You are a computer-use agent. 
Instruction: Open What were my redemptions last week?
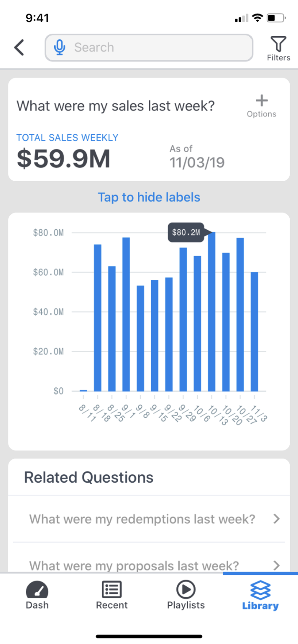click(142, 519)
